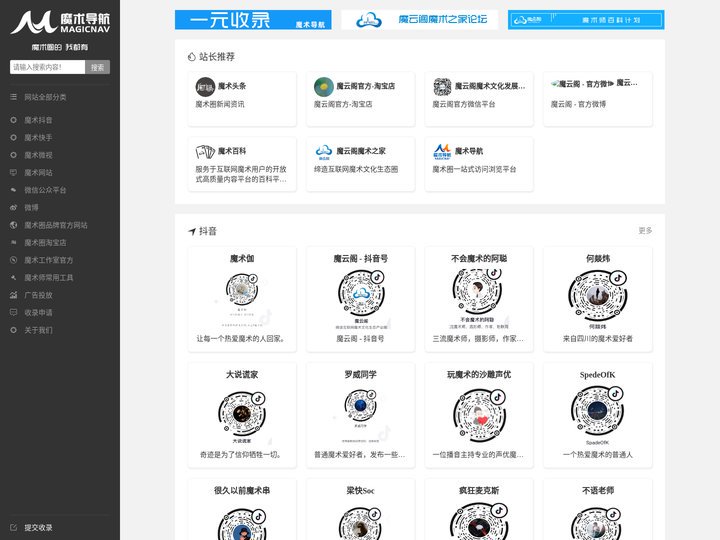Open 网站全部分类 list icon
The width and height of the screenshot is (720, 540).
pos(14,97)
